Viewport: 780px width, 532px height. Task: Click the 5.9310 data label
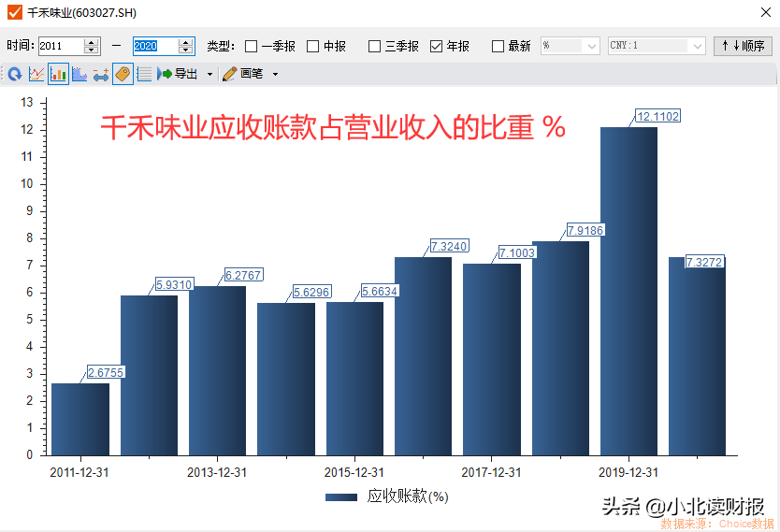174,285
